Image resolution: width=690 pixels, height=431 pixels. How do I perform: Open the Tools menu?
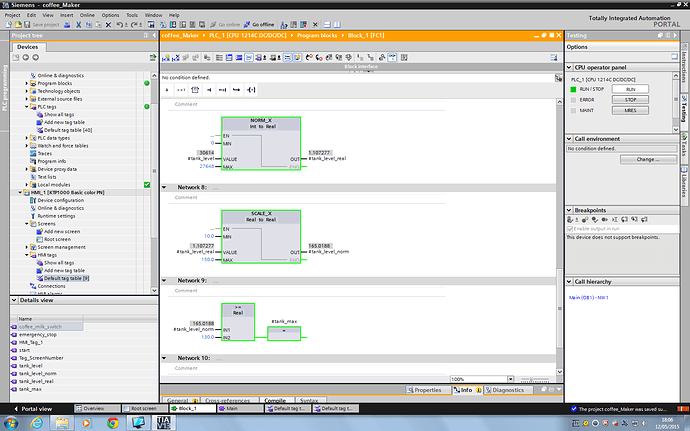(x=132, y=15)
